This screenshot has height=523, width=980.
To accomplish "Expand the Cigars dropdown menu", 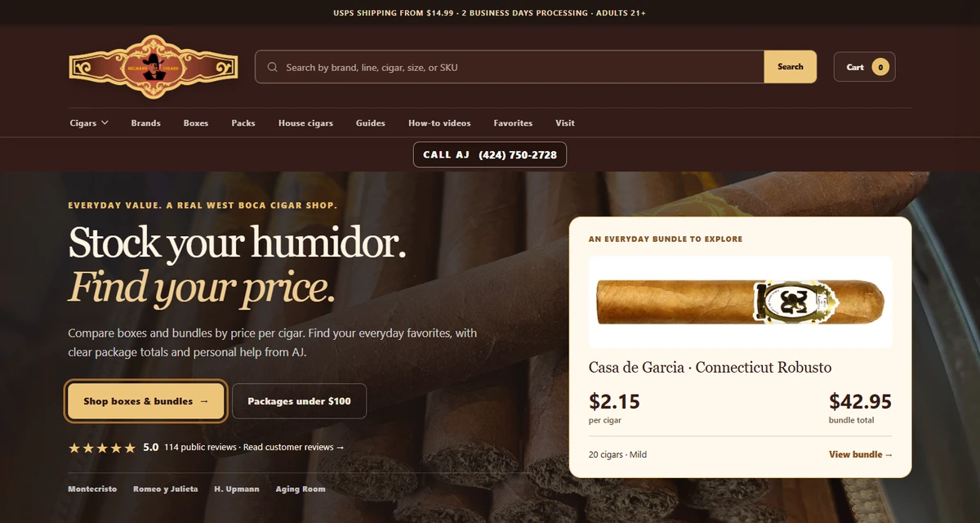I will 89,123.
